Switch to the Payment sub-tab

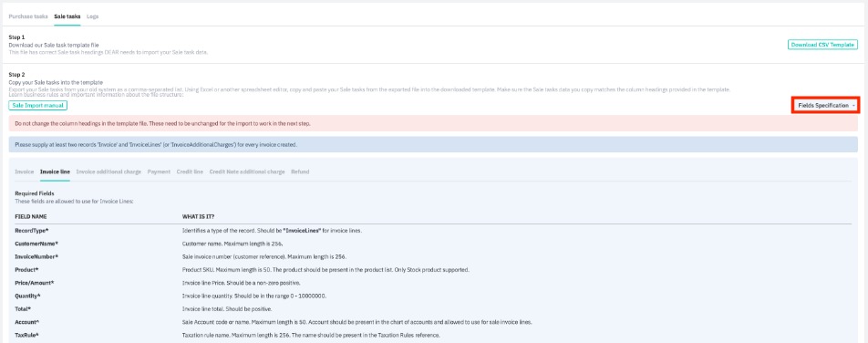coord(159,171)
